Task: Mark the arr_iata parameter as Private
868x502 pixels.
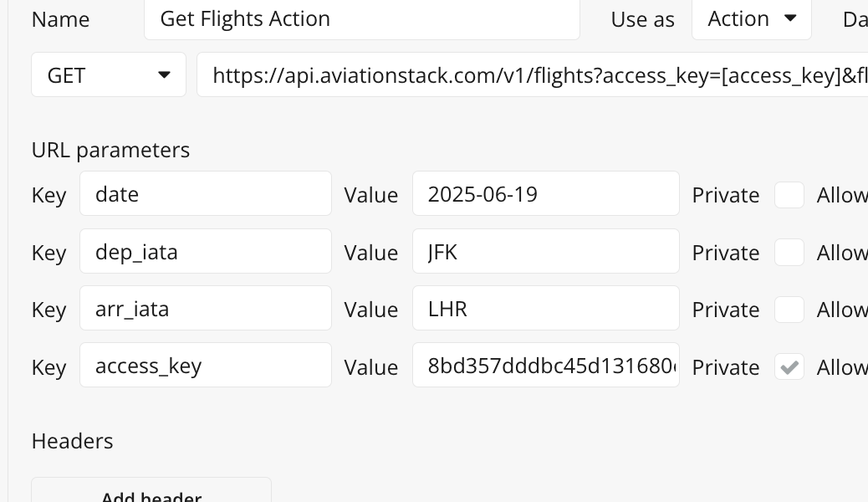Action: click(x=789, y=310)
